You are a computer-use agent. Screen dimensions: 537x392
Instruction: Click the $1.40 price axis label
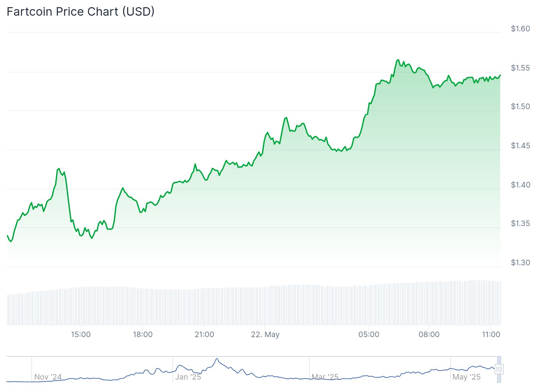pyautogui.click(x=520, y=185)
